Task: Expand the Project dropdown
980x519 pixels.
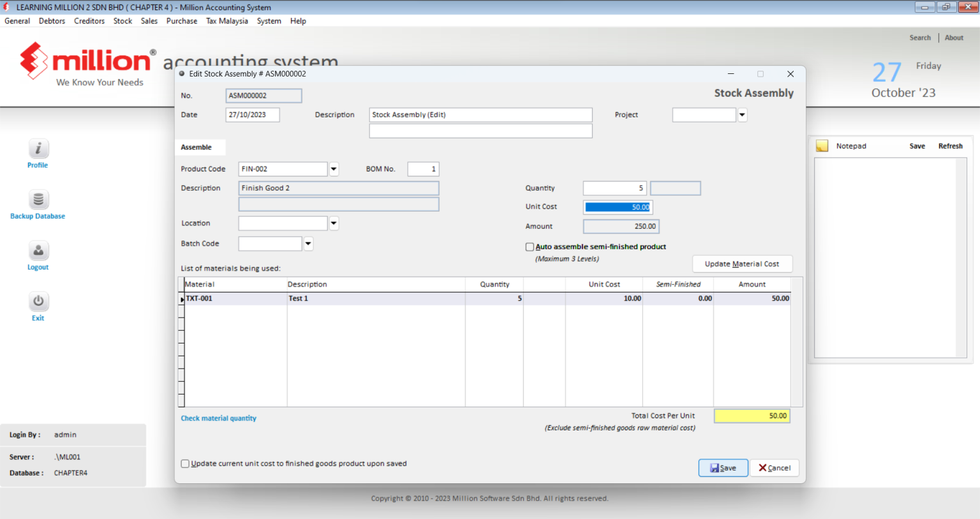Action: (742, 115)
